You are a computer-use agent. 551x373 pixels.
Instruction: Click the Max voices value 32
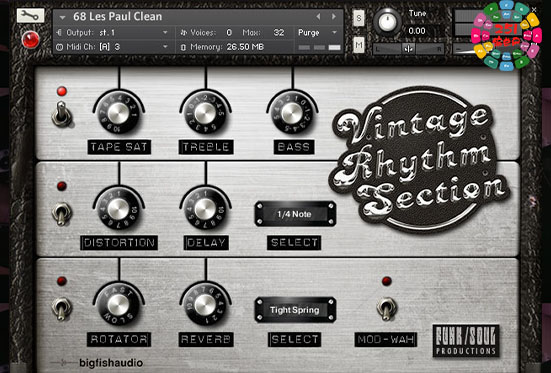tap(279, 33)
